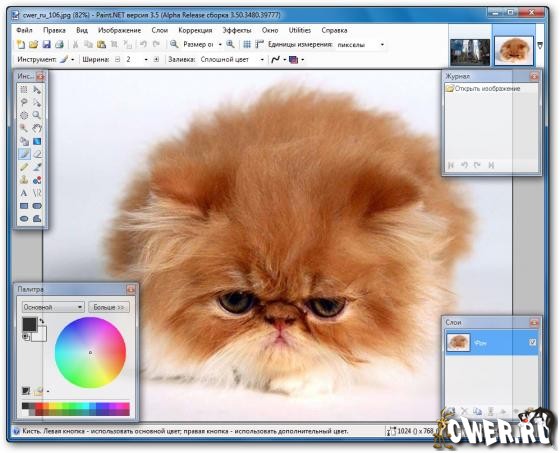Select the Move Selected Pixels tool
This screenshot has width=560, height=453.
click(x=37, y=89)
